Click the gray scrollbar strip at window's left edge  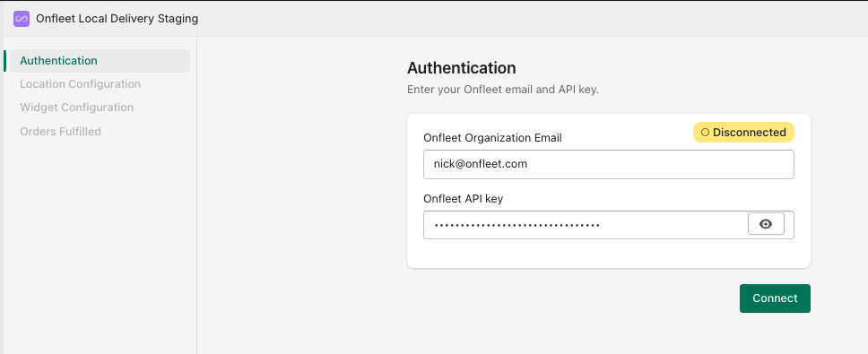(x=2, y=195)
